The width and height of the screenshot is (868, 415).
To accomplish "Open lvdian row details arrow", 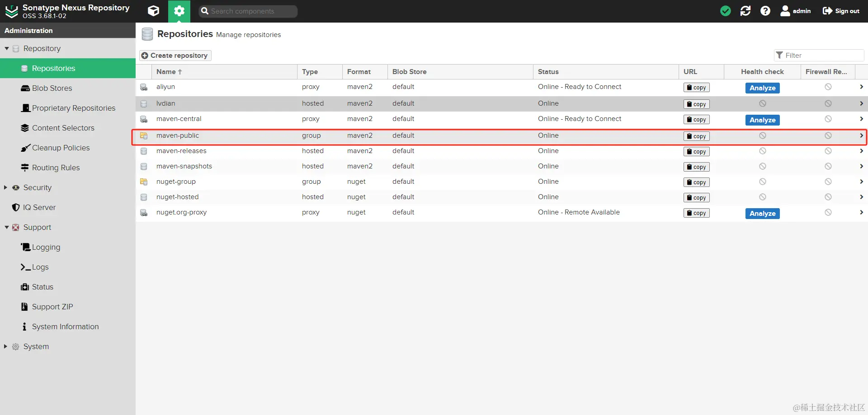I will point(861,103).
